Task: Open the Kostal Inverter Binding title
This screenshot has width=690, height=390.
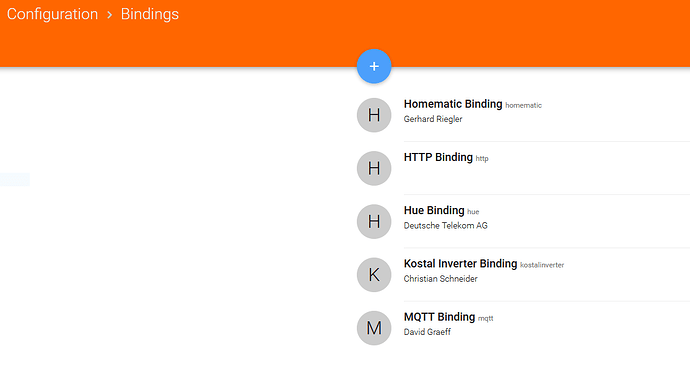Action: click(460, 264)
